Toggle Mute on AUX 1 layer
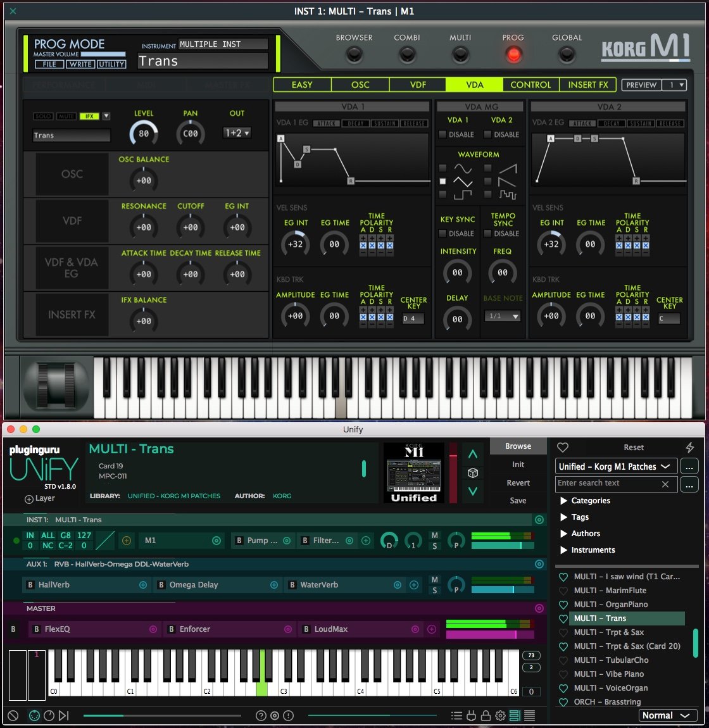 click(x=435, y=579)
